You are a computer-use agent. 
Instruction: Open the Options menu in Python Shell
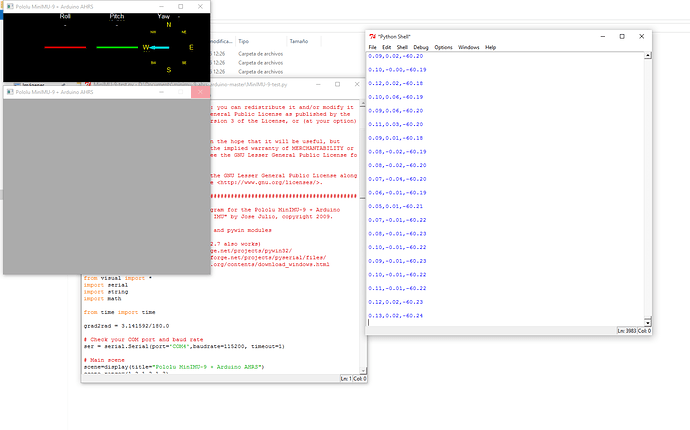[x=443, y=47]
